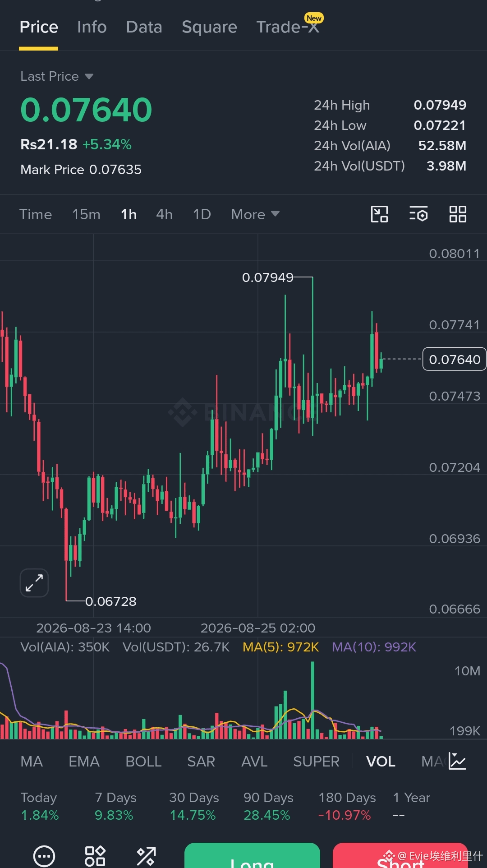Tap the 180 Days -10.97% performance
This screenshot has width=487, height=868.
(x=347, y=806)
